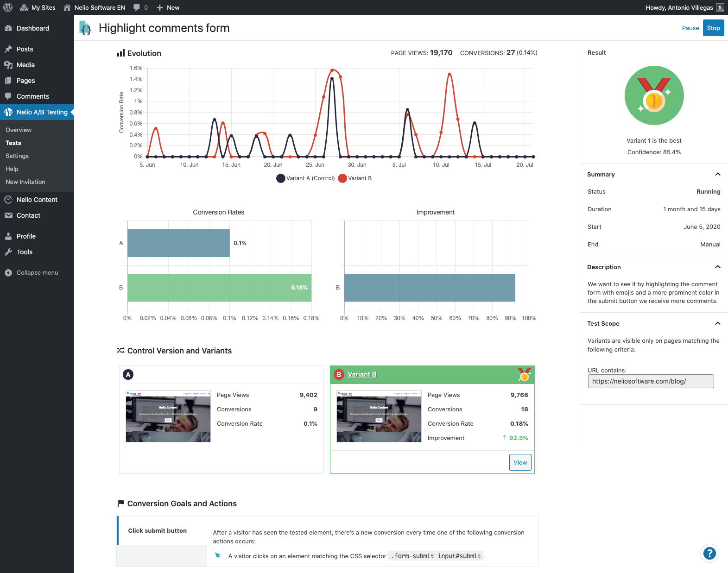Collapse the Description section

(x=717, y=267)
